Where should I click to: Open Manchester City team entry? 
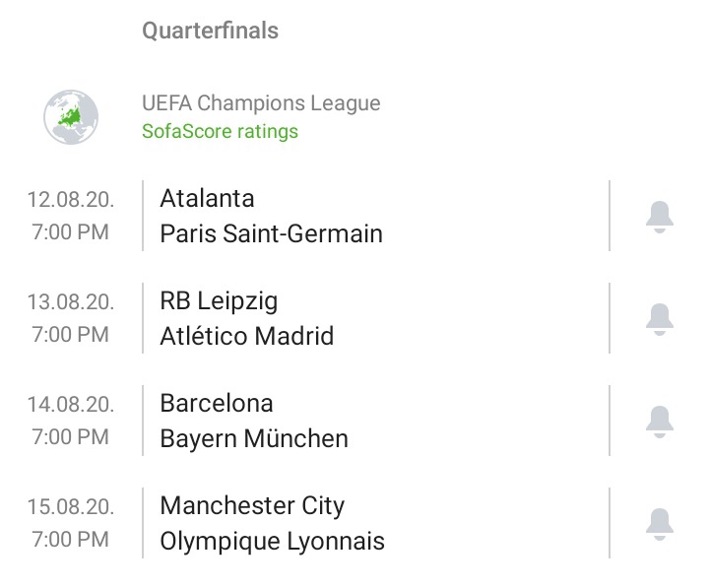coord(252,505)
